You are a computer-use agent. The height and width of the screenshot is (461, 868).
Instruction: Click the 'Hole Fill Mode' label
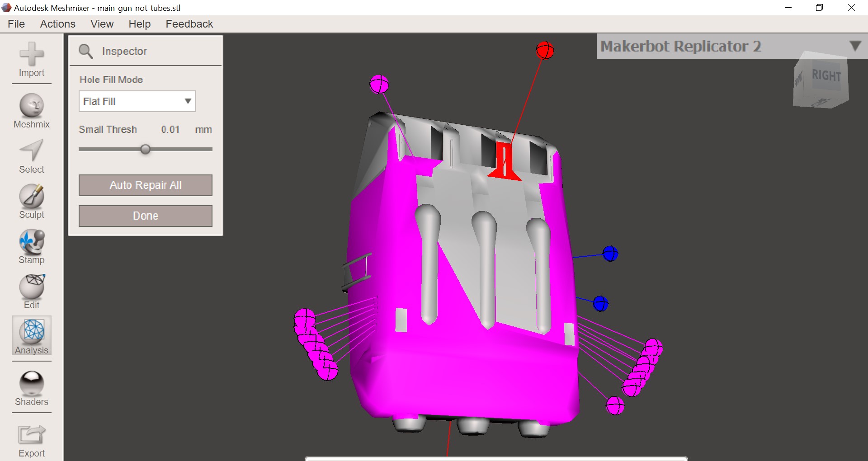(x=111, y=80)
